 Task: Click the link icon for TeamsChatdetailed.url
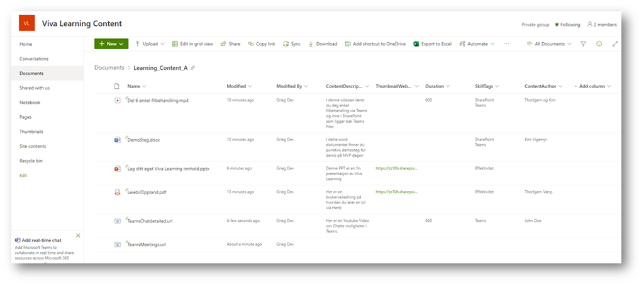(x=118, y=221)
